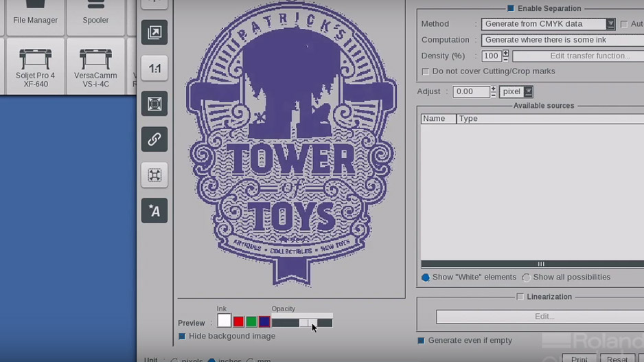Click the fit-to-window view icon
644x362 pixels.
click(154, 104)
